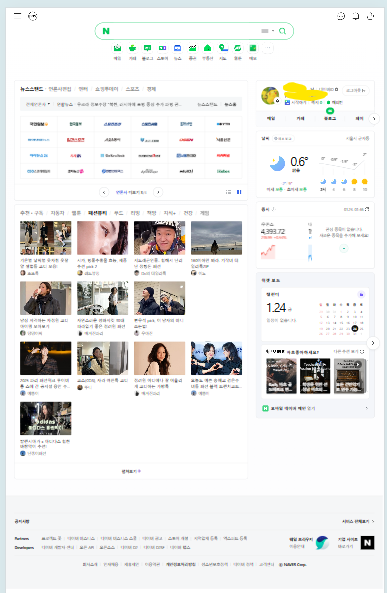Open the chat bubble icon at top right
Viewport: 387px width, 593px height.
356,16
